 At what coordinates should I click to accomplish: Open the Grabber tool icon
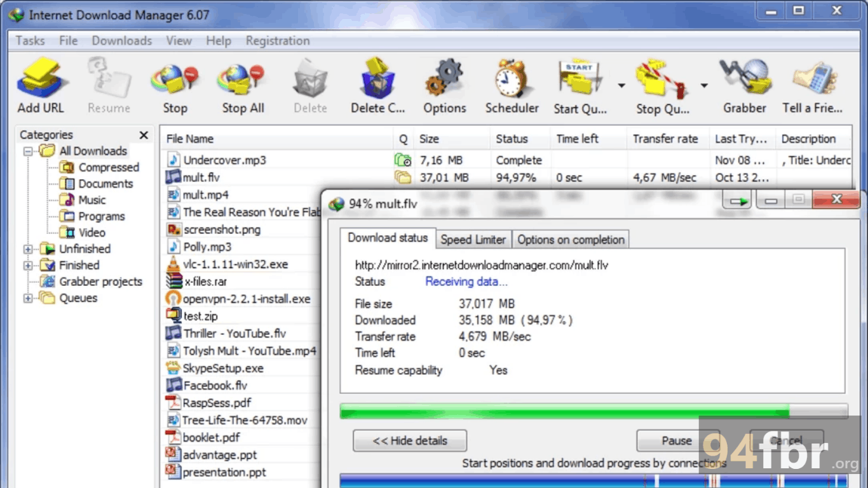tap(745, 78)
